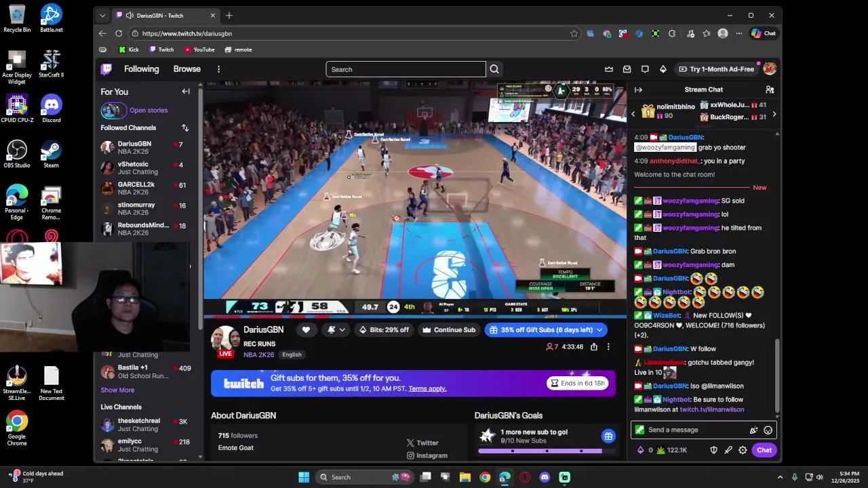Open emote picker smiley in chat box
The image size is (868, 488).
point(768,430)
